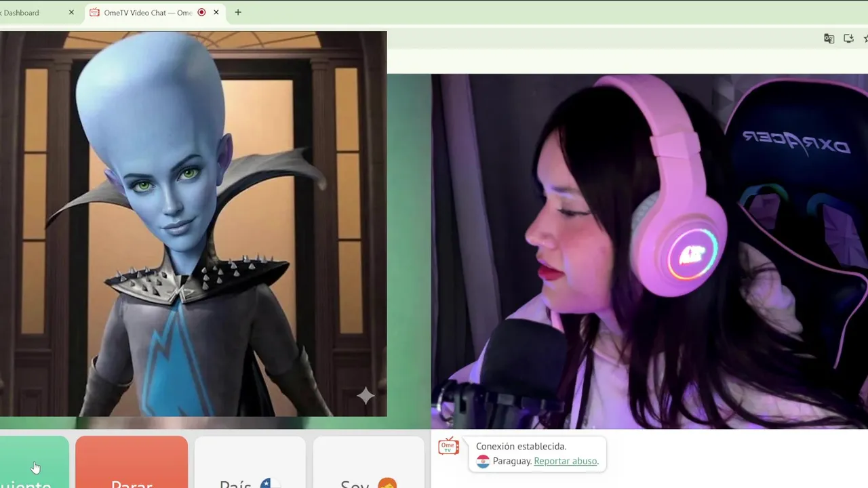This screenshot has width=868, height=488.
Task: Open the País country selector
Action: [x=250, y=462]
